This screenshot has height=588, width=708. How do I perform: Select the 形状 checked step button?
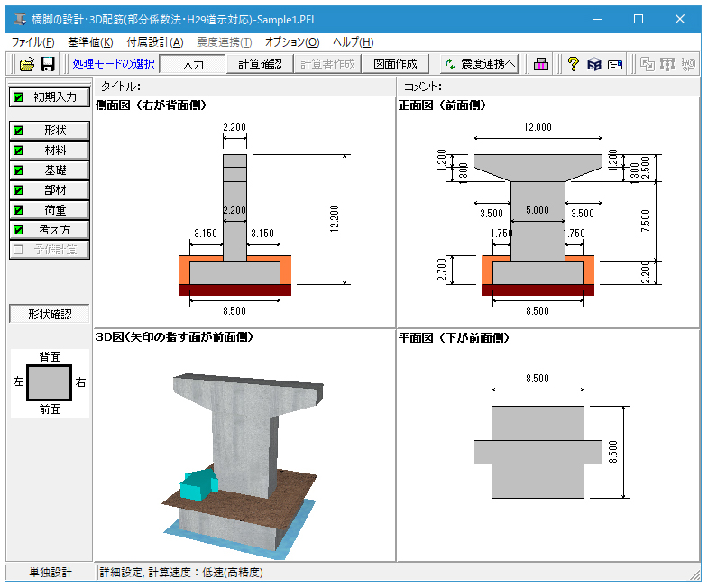50,131
